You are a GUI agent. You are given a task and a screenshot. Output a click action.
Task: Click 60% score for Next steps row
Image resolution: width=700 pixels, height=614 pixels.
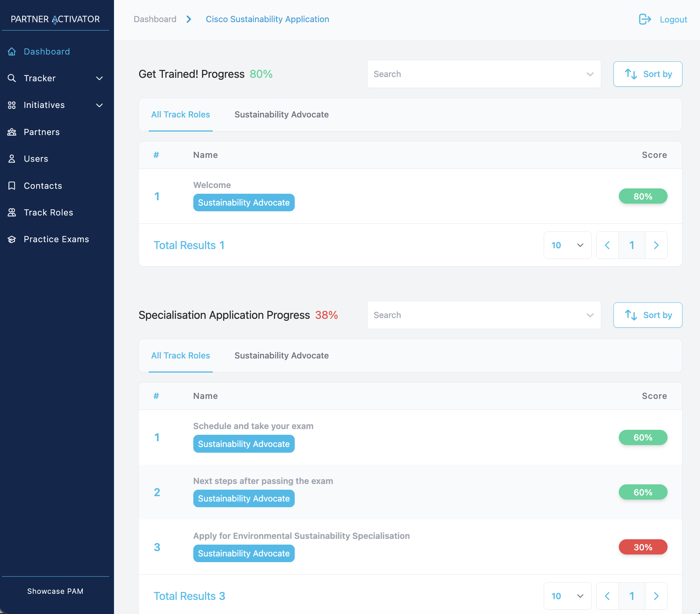tap(643, 492)
